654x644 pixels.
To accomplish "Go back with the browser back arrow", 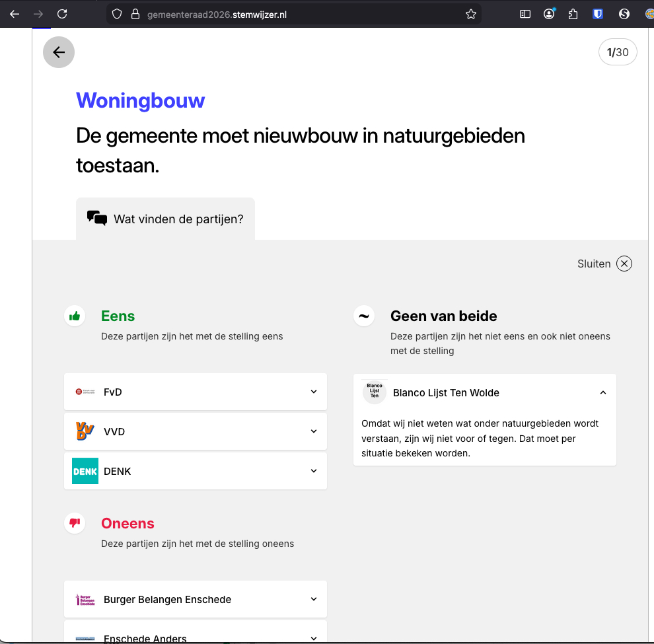I will [x=15, y=14].
